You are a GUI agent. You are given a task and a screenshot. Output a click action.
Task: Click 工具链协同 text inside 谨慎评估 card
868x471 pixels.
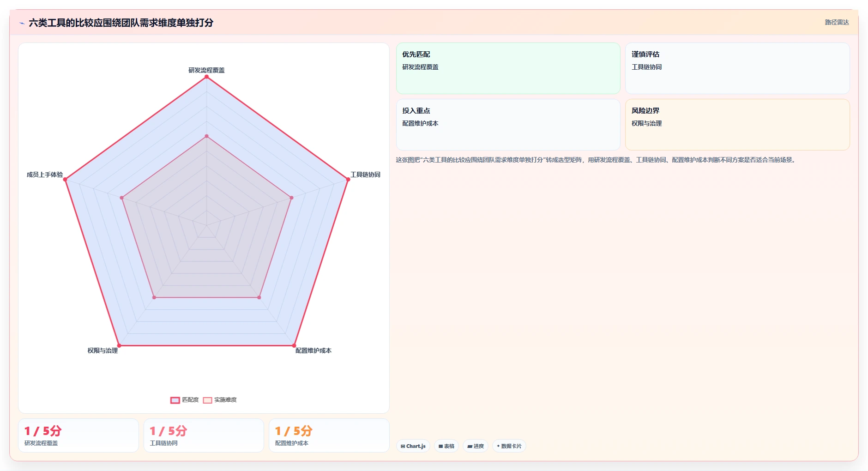(646, 67)
